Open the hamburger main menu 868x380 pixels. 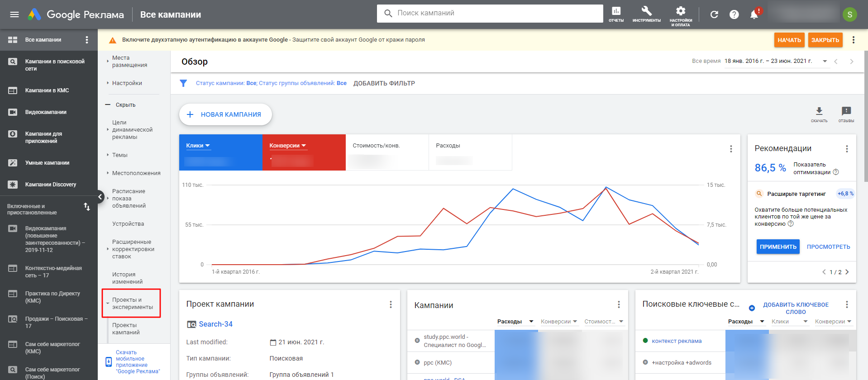tap(14, 14)
